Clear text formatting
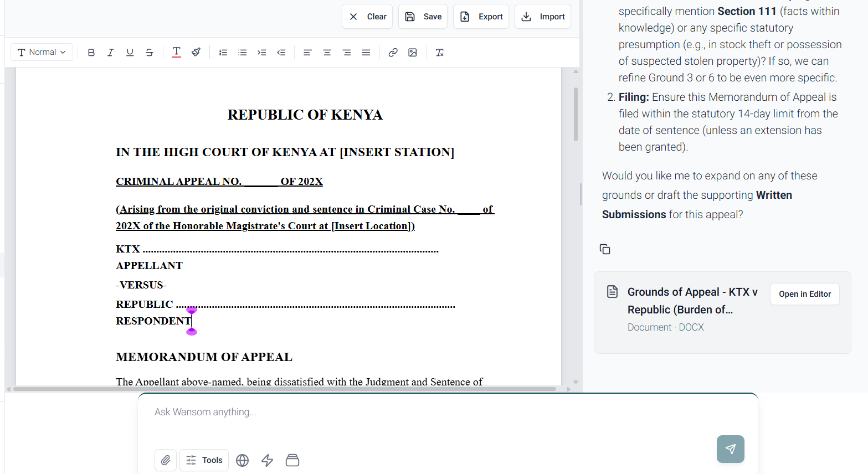The height and width of the screenshot is (474, 868). coord(440,53)
